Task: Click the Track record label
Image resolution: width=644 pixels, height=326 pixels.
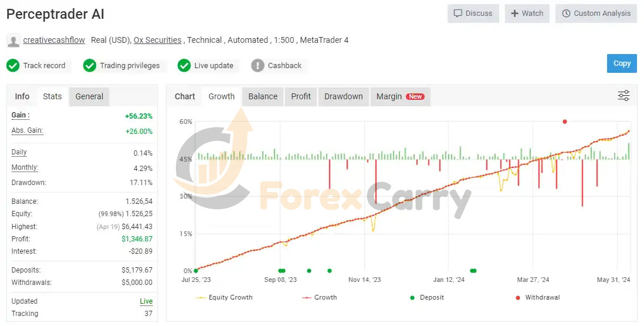Action: [44, 65]
